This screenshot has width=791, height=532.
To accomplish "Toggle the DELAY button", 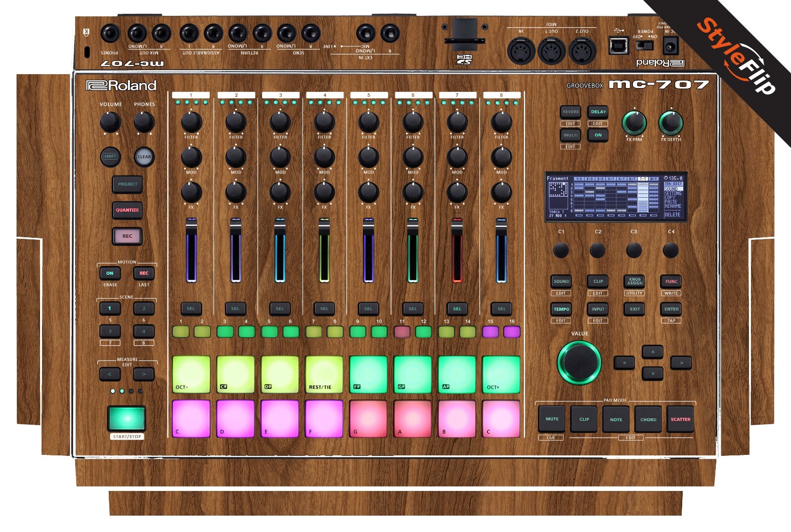I will [x=598, y=112].
